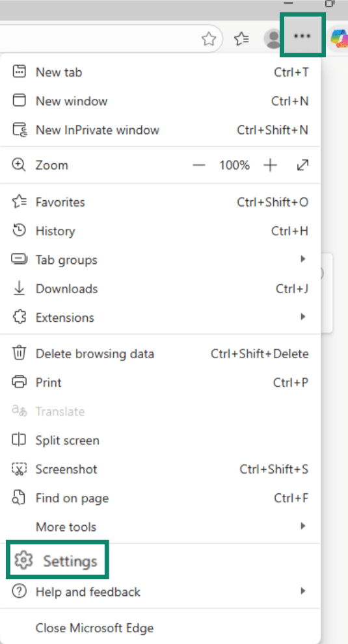Image resolution: width=348 pixels, height=644 pixels.
Task: Click the Tab groups icon
Action: pyautogui.click(x=20, y=259)
